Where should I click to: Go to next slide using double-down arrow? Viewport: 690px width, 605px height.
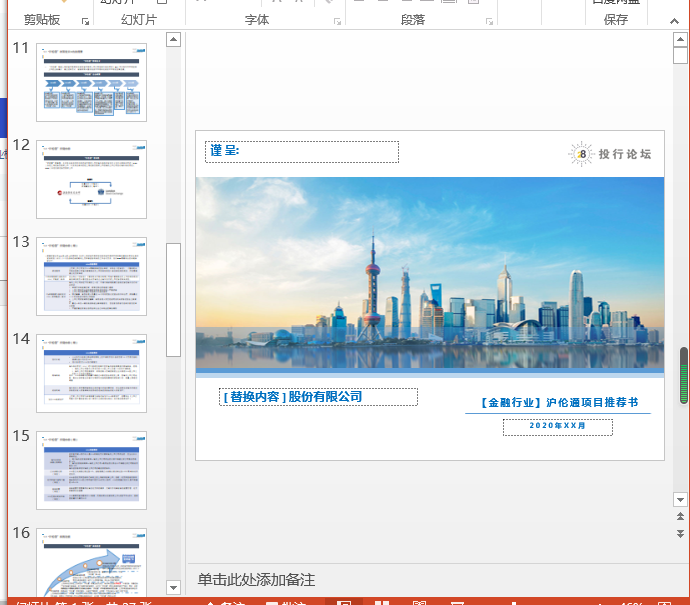(680, 534)
